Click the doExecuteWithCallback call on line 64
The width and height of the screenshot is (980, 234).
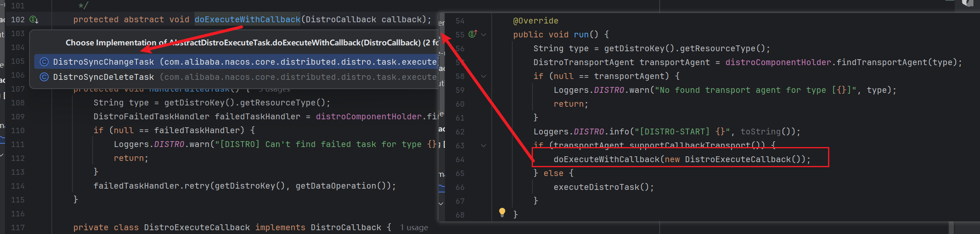[x=606, y=160]
